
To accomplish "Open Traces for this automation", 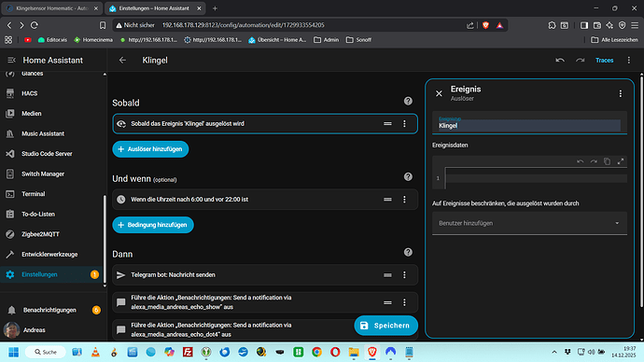I will click(x=604, y=61).
